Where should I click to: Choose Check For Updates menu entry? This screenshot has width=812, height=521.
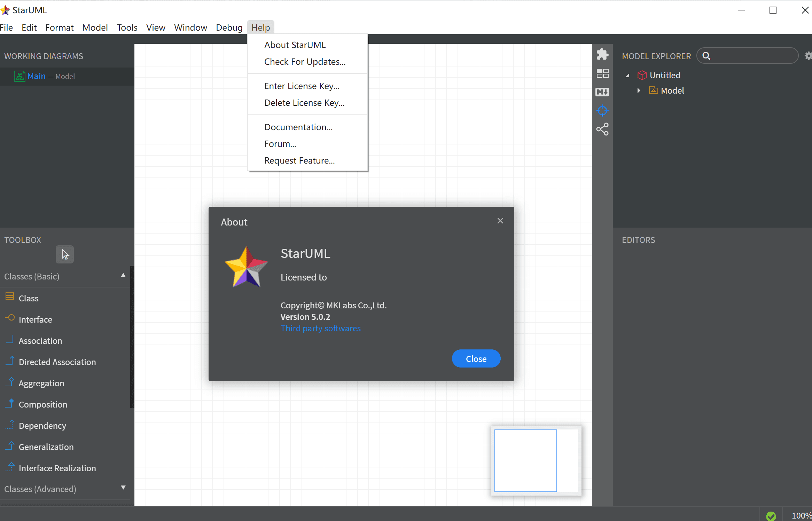tap(307, 62)
